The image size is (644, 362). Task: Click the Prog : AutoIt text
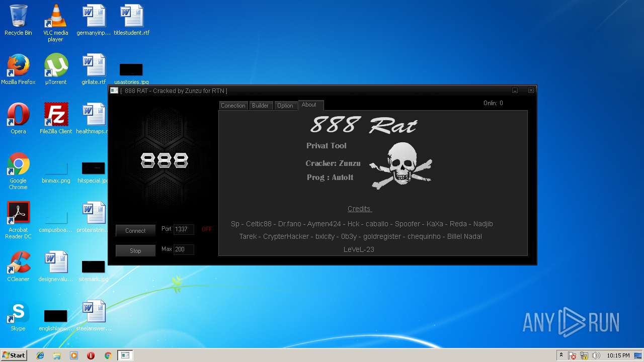click(330, 177)
